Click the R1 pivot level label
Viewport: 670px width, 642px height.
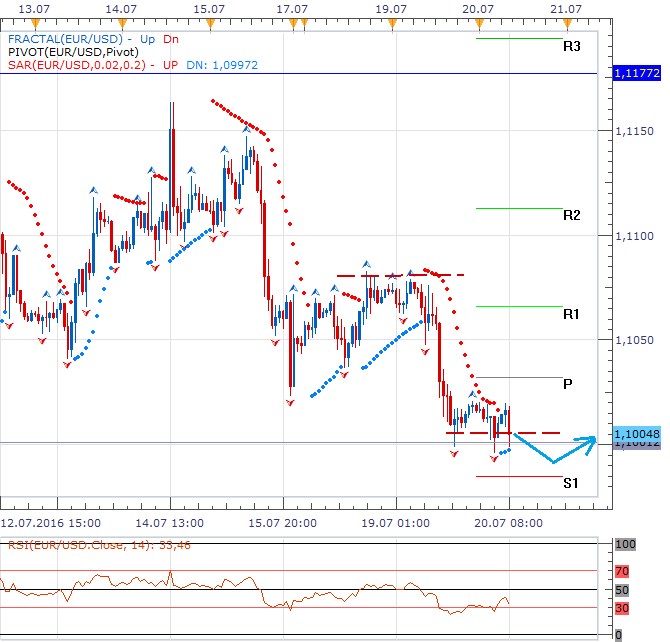click(x=572, y=314)
